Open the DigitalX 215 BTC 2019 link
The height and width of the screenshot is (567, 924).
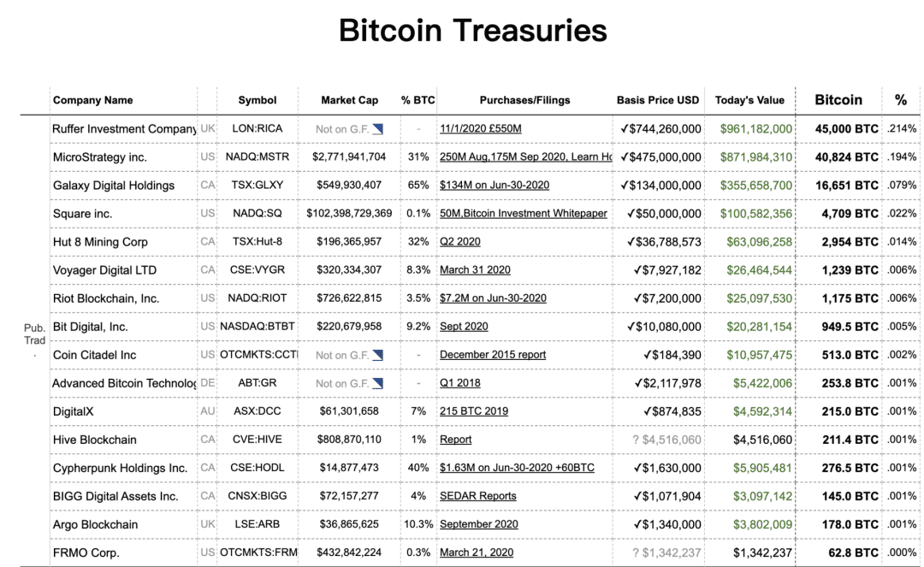point(474,411)
